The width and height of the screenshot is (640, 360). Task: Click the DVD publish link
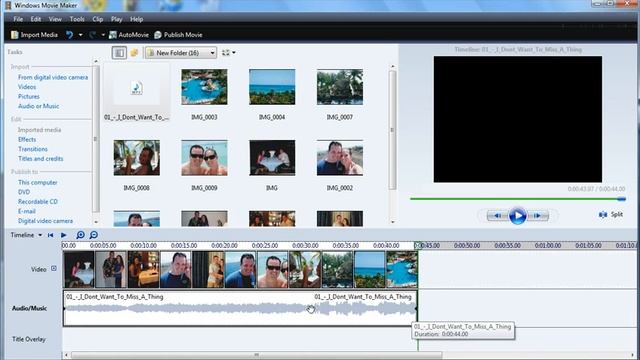point(24,192)
